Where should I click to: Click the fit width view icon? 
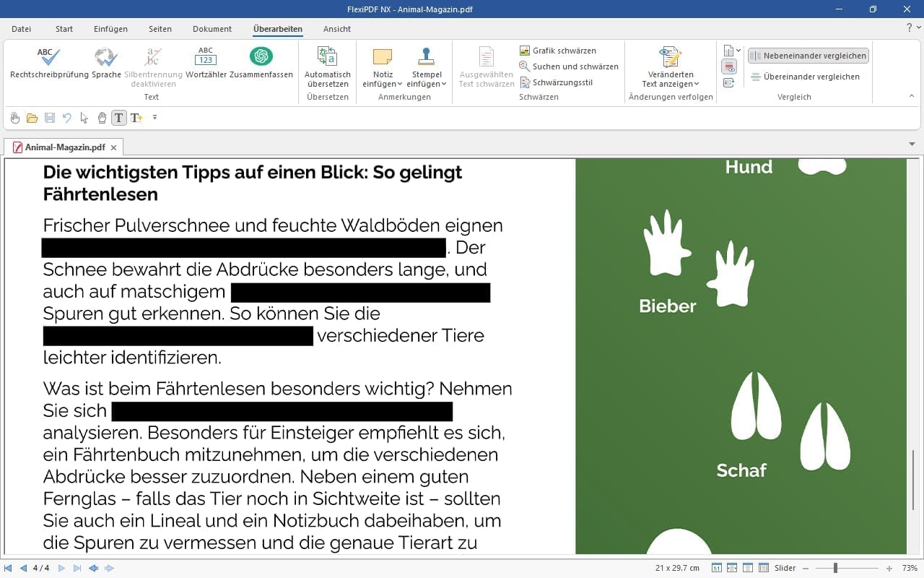pos(732,569)
